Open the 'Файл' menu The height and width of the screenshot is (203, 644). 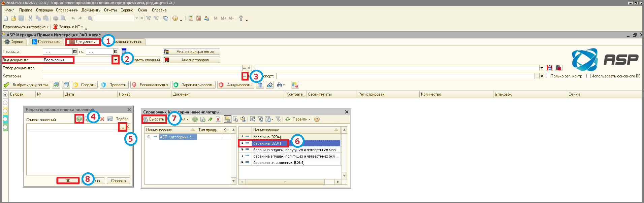pos(9,10)
